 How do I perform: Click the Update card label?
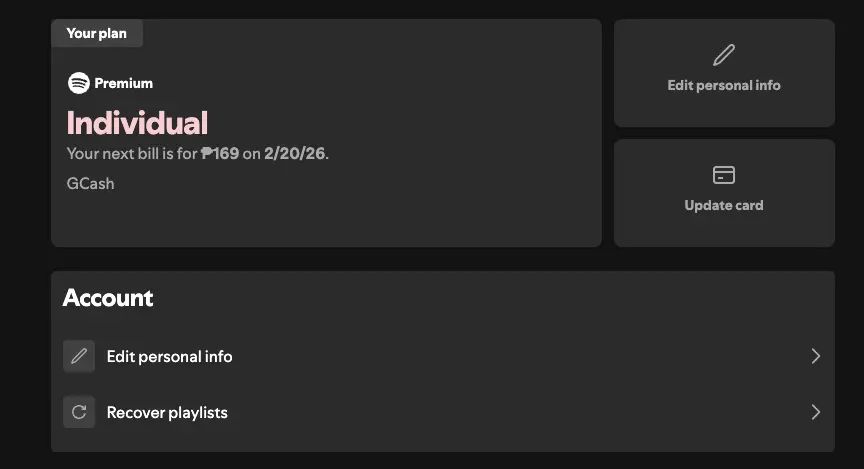pyautogui.click(x=723, y=206)
